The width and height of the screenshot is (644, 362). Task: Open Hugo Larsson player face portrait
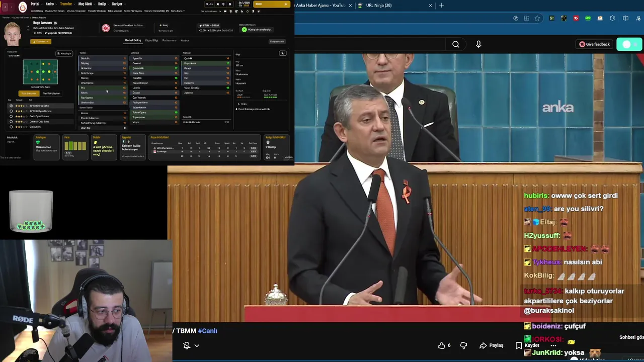coord(12,34)
